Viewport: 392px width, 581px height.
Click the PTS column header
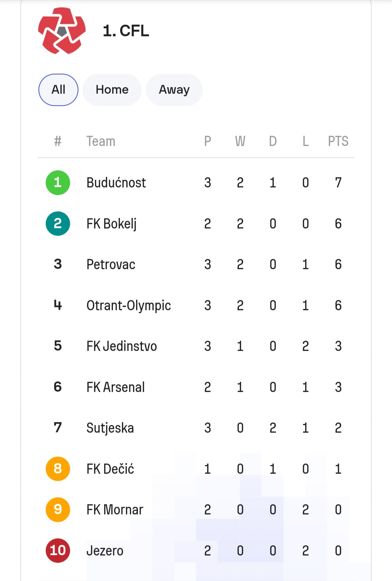click(338, 141)
